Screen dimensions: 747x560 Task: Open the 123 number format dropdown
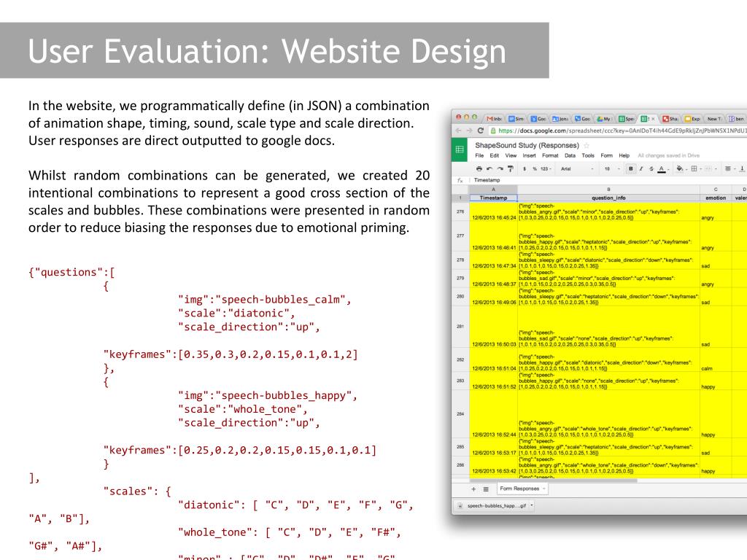coord(546,168)
